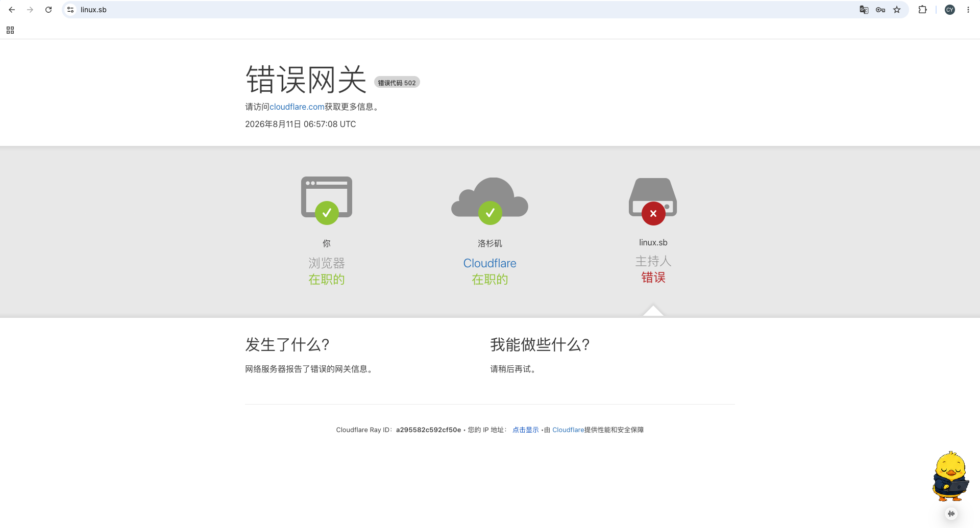Click the red 错误 status text
This screenshot has height=528, width=980.
pyautogui.click(x=653, y=278)
